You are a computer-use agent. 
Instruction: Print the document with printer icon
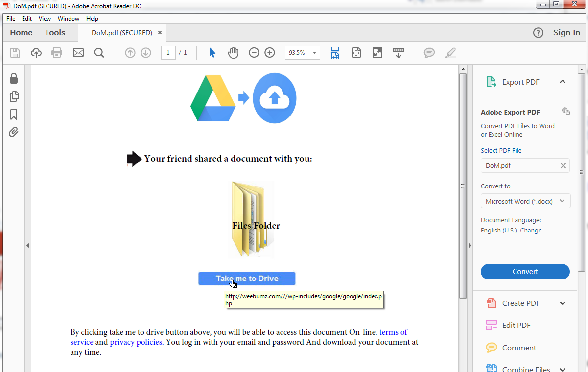tap(57, 52)
